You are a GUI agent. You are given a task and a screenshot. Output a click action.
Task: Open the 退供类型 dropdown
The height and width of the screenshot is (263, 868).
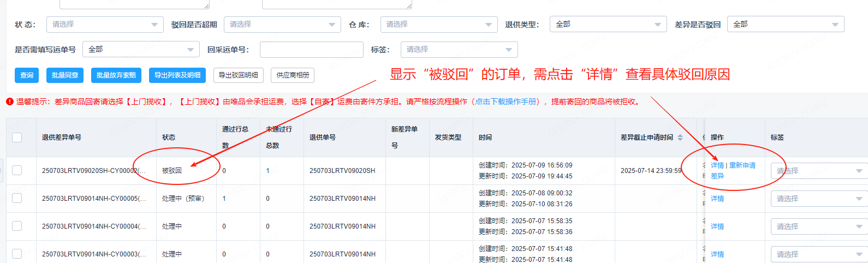[x=608, y=25]
